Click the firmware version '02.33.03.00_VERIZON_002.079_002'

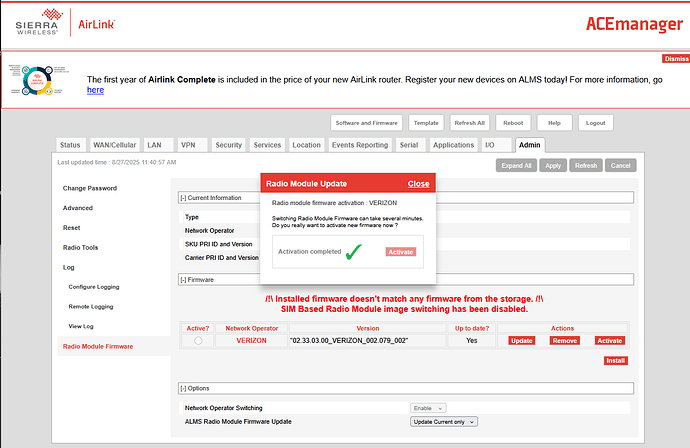(349, 341)
